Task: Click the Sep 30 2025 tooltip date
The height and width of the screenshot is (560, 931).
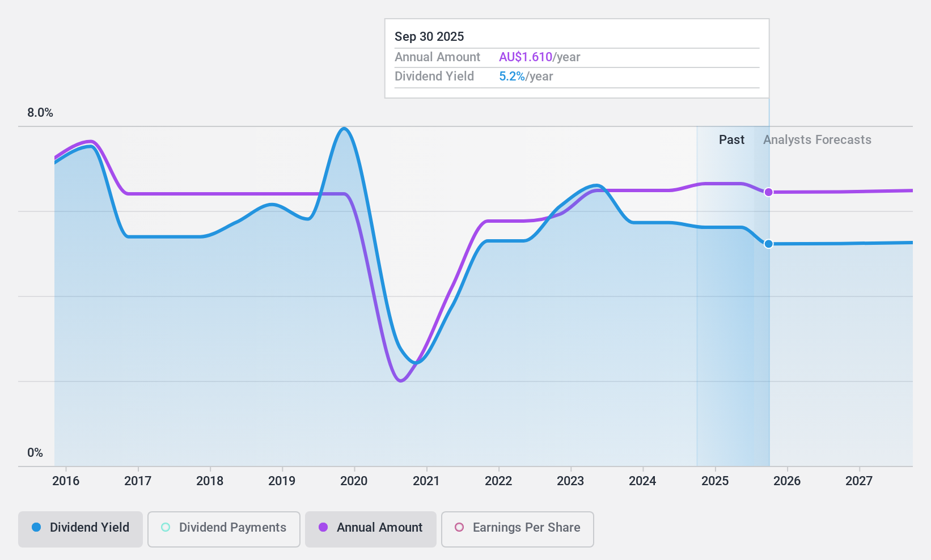Action: (x=429, y=37)
